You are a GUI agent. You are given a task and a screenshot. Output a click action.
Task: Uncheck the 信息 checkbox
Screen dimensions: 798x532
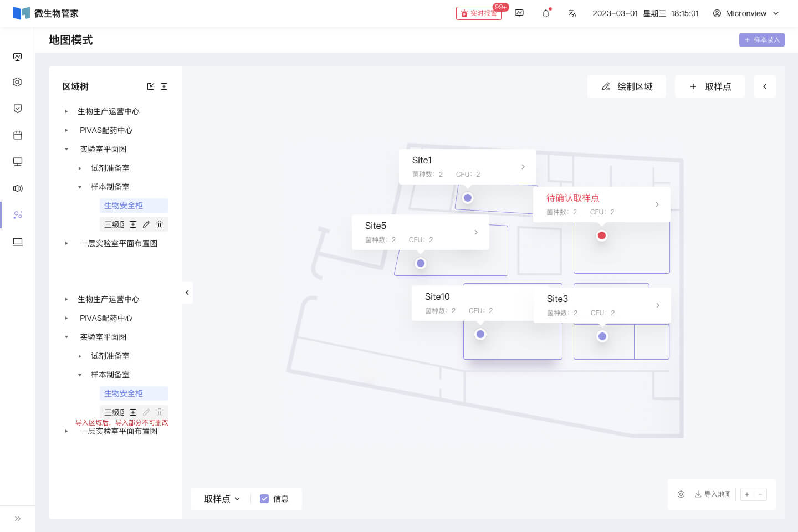264,499
